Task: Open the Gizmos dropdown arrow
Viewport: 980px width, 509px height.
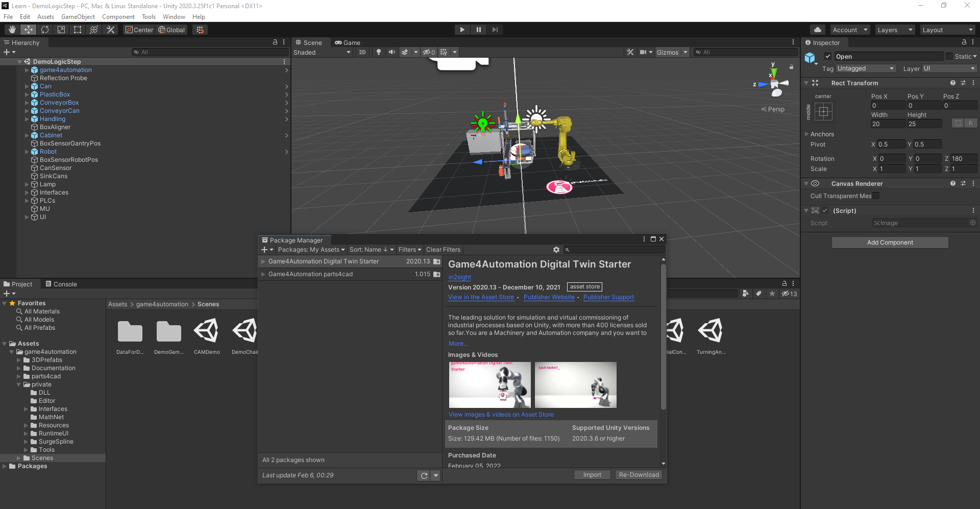Action: pyautogui.click(x=685, y=52)
